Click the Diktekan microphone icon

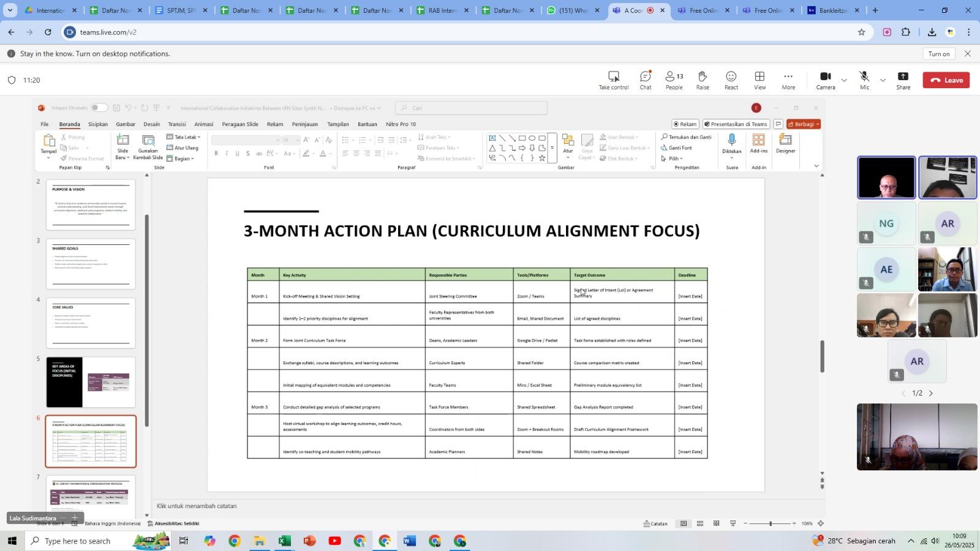731,141
